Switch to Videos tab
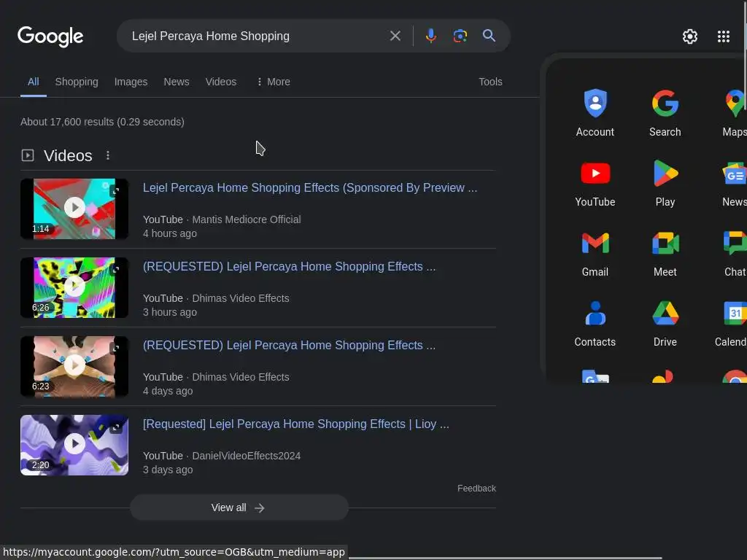This screenshot has height=560, width=747. (221, 82)
